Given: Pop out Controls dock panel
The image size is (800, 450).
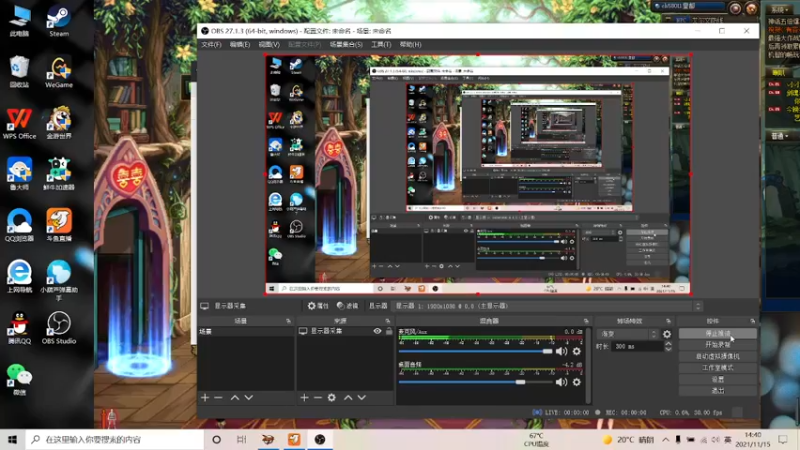Looking at the screenshot, I should tap(753, 321).
